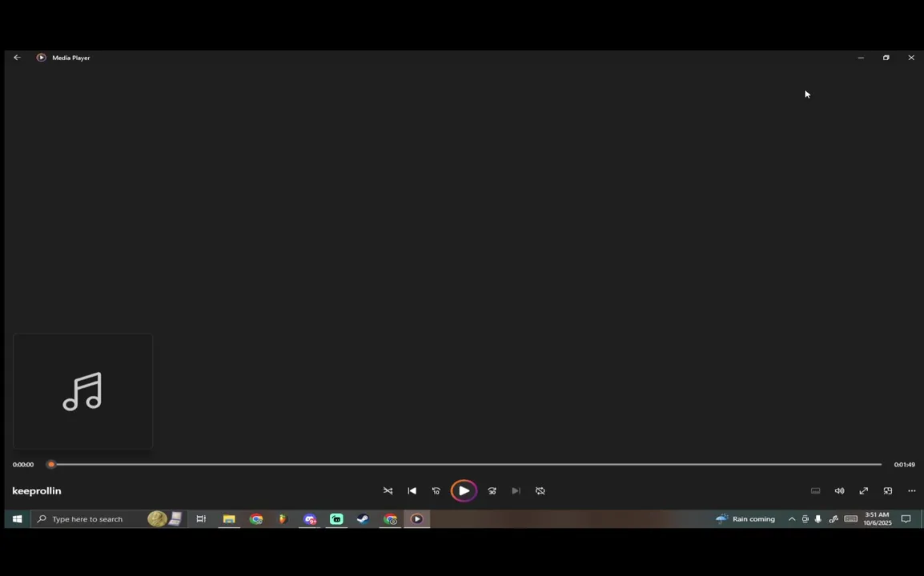Image resolution: width=924 pixels, height=576 pixels.
Task: Show hidden system tray icons
Action: [x=792, y=519]
